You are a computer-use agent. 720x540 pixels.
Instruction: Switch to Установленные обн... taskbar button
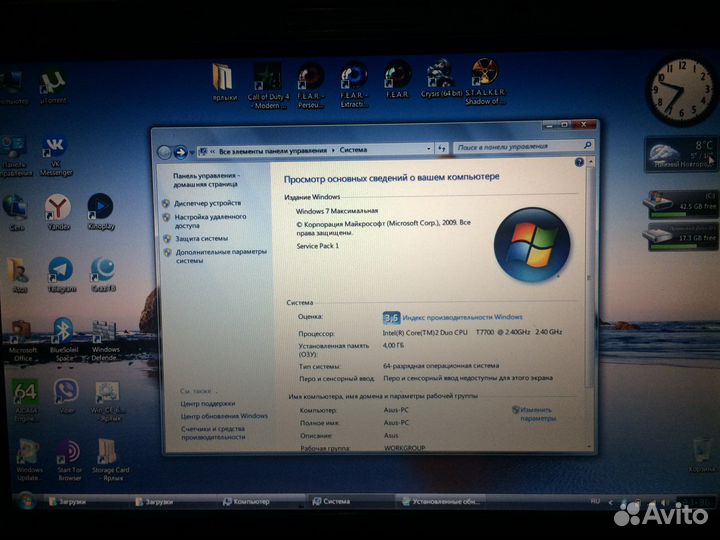coord(440,501)
